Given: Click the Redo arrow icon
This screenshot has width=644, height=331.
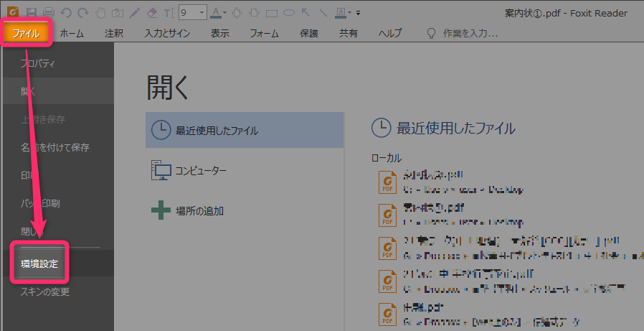Looking at the screenshot, I should [83, 12].
